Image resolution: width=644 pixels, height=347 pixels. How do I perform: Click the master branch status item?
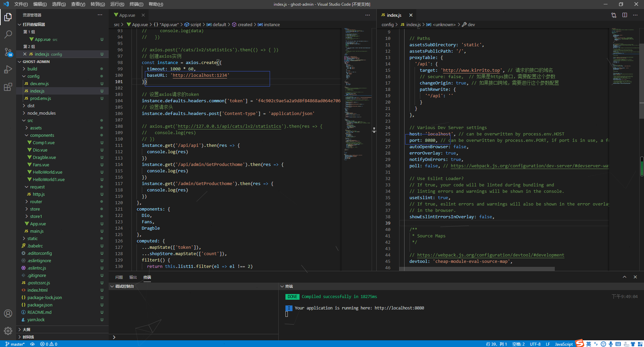coord(15,344)
